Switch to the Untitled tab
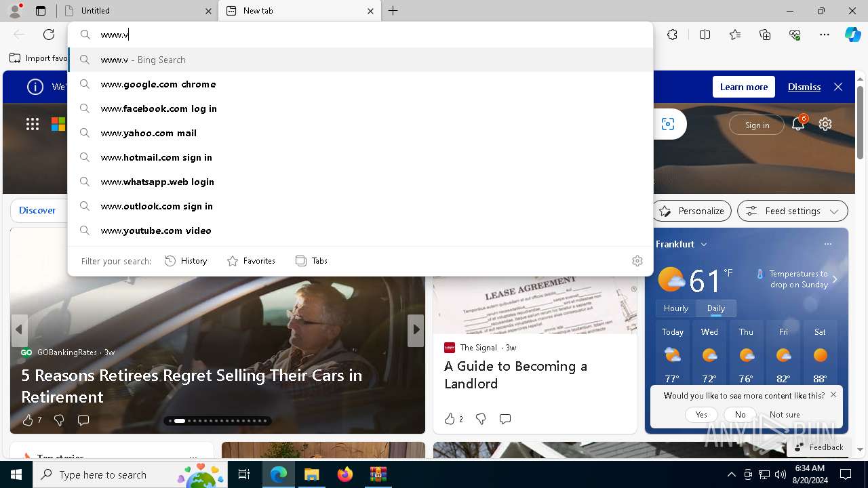 click(138, 11)
